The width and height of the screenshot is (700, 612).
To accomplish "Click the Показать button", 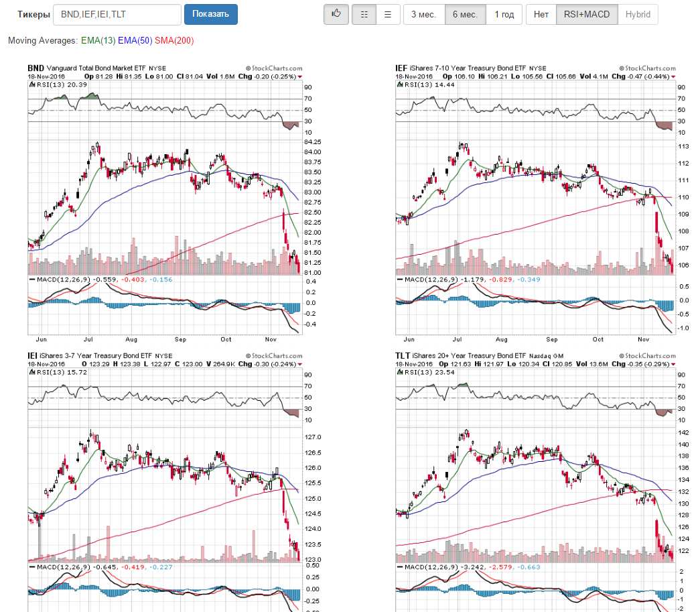I will click(211, 14).
